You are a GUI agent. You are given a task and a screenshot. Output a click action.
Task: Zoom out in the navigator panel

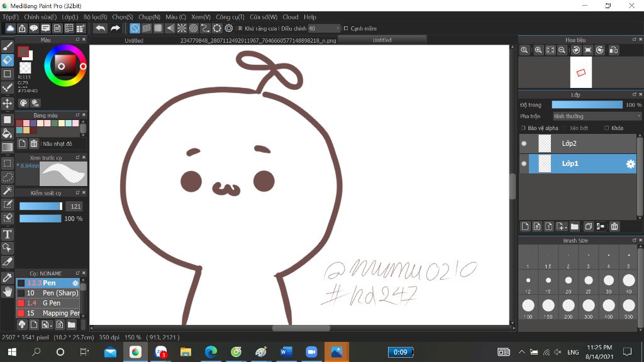562,50
